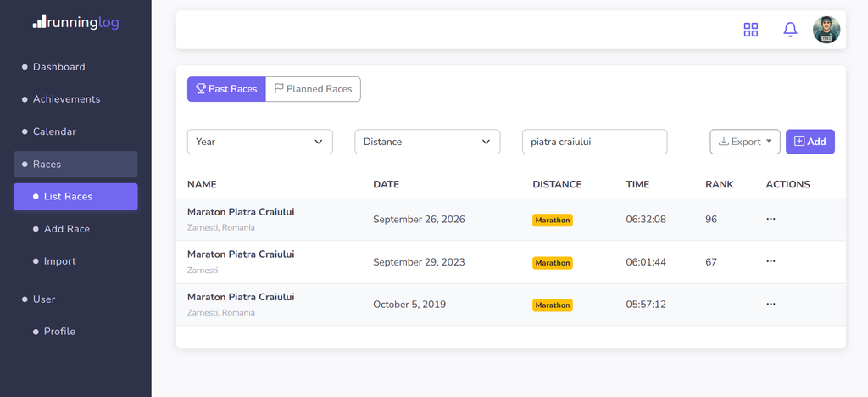The image size is (868, 397).
Task: Switch to the Past Races tab
Action: [226, 89]
